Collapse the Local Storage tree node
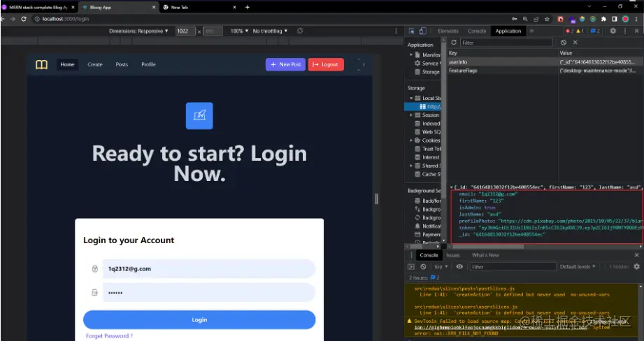The height and width of the screenshot is (341, 644). (x=411, y=98)
